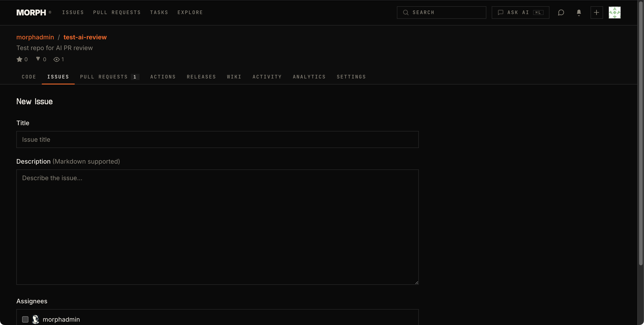Screen dimensions: 644x325
Task: Switch to the PULL REQUESTS repo tab
Action: tap(104, 77)
